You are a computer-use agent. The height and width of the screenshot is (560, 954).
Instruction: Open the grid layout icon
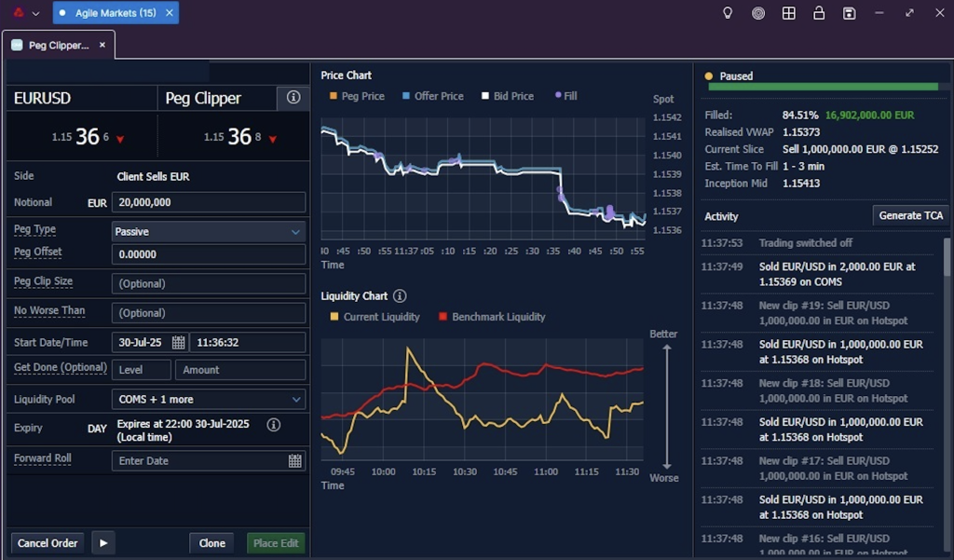tap(788, 13)
